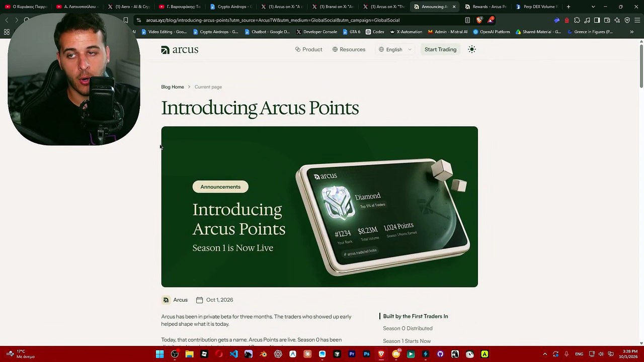The image size is (644, 362).
Task: Click the Announcements badge on the banner
Action: [220, 187]
